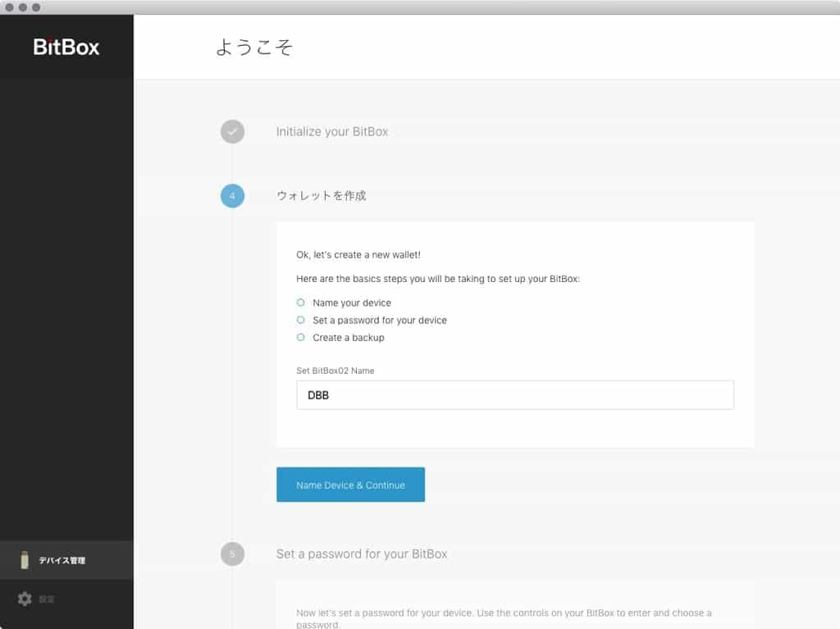Click the checkmark circle beside Initialize your BitBox
Screen dimensions: 840x629
click(x=232, y=131)
